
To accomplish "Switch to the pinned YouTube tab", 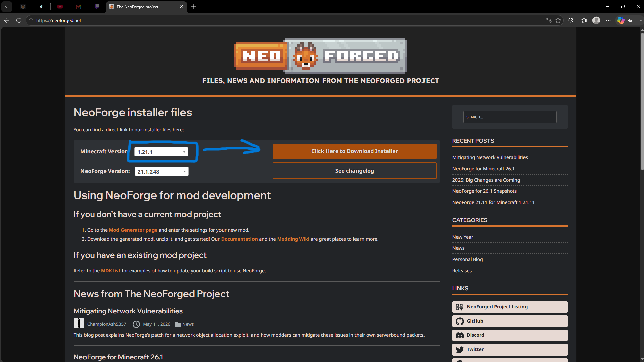I will click(x=60, y=7).
